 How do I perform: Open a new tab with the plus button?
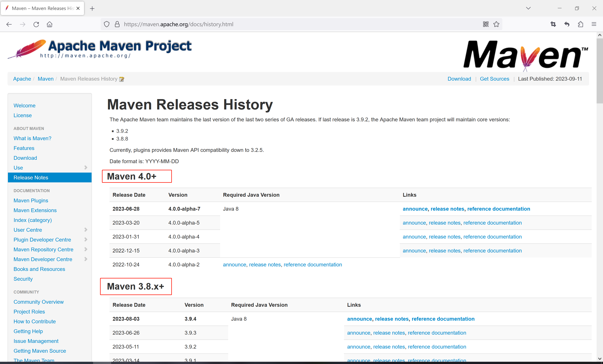point(92,8)
